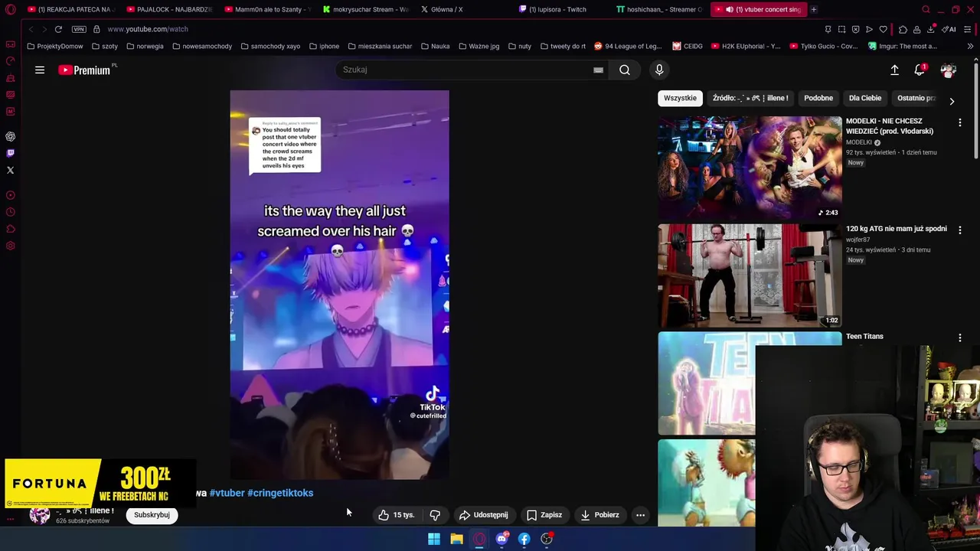
Task: Open Easy Setup sliders icon
Action: (x=968, y=29)
